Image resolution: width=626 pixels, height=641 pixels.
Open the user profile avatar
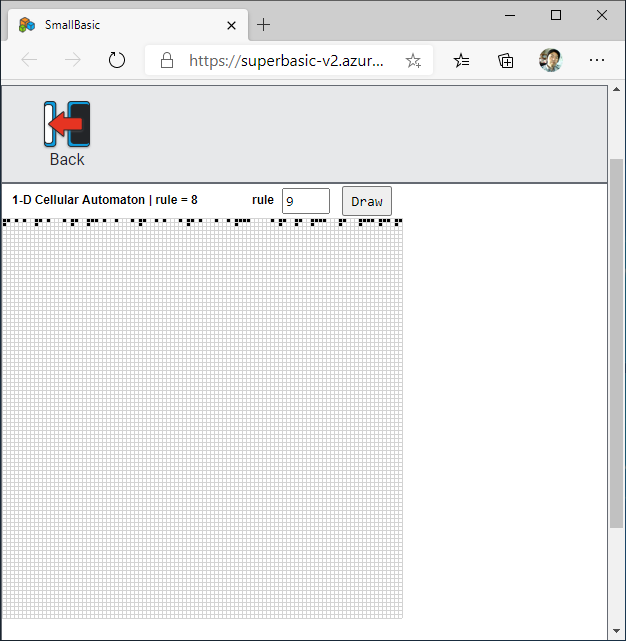(550, 60)
